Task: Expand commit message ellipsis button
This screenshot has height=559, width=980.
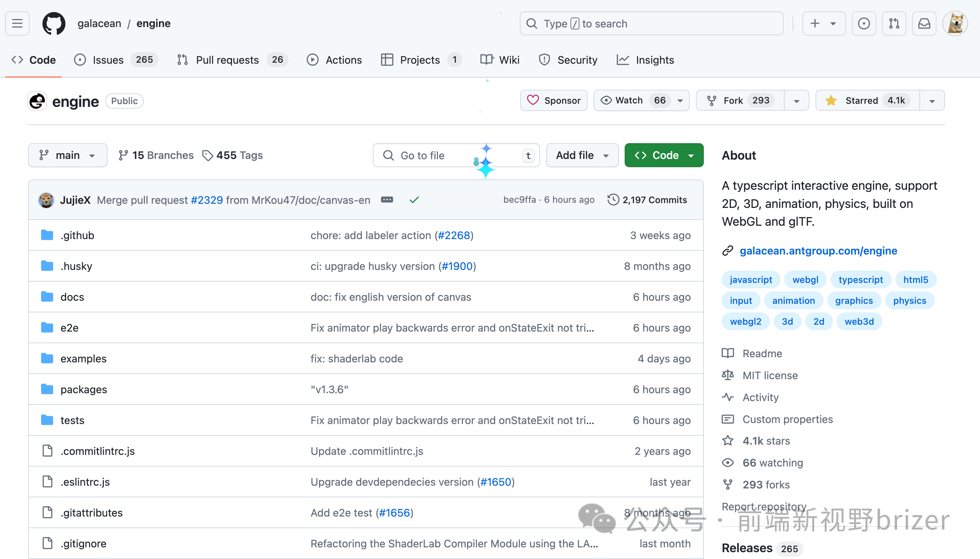Action: 387,200
